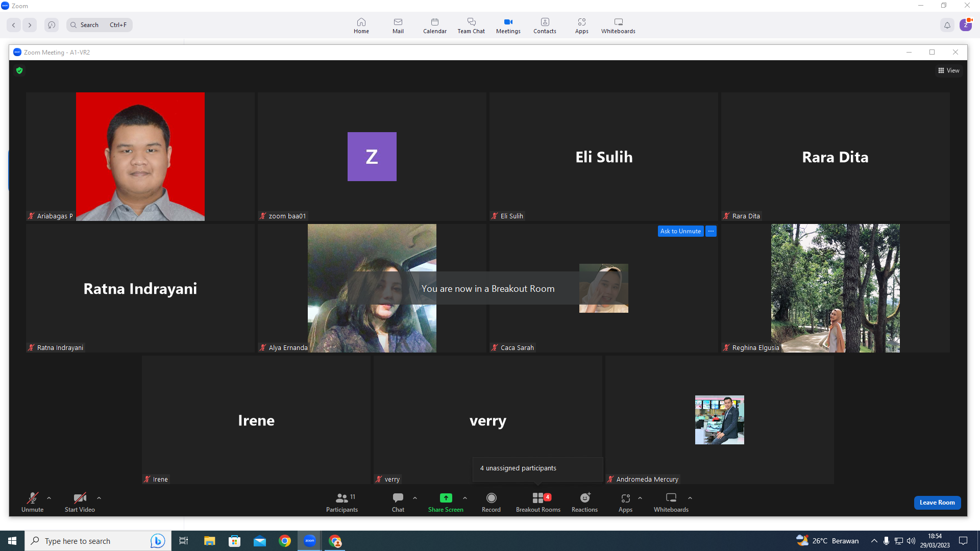
Task: Click the Bing icon in the taskbar search
Action: pyautogui.click(x=158, y=541)
